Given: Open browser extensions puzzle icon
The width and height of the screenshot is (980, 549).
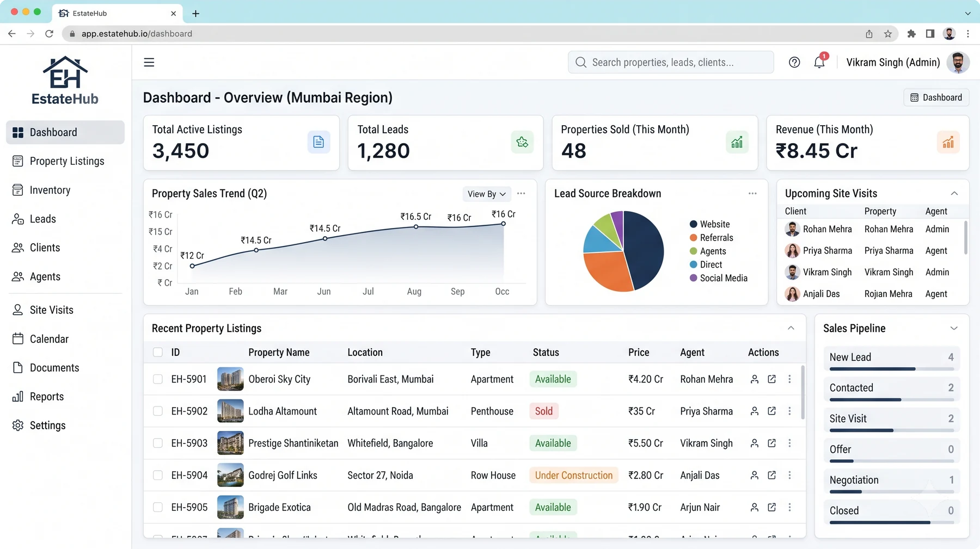Looking at the screenshot, I should [911, 34].
